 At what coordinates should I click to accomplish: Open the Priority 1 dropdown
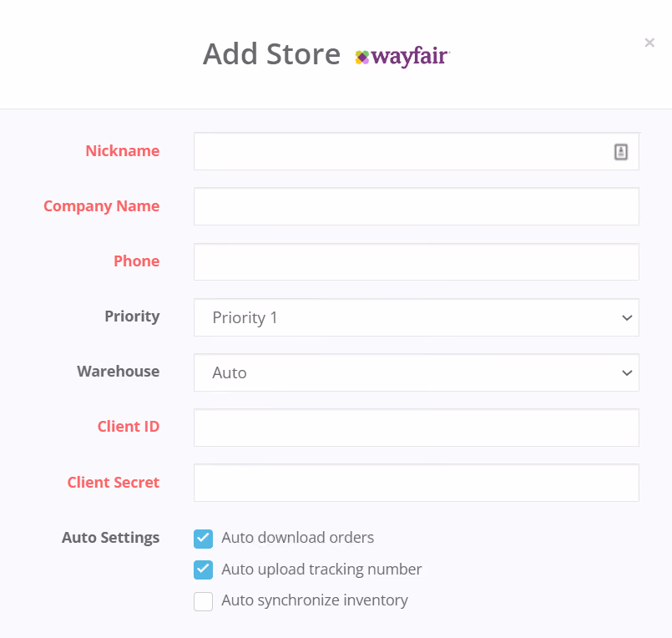[x=417, y=317]
